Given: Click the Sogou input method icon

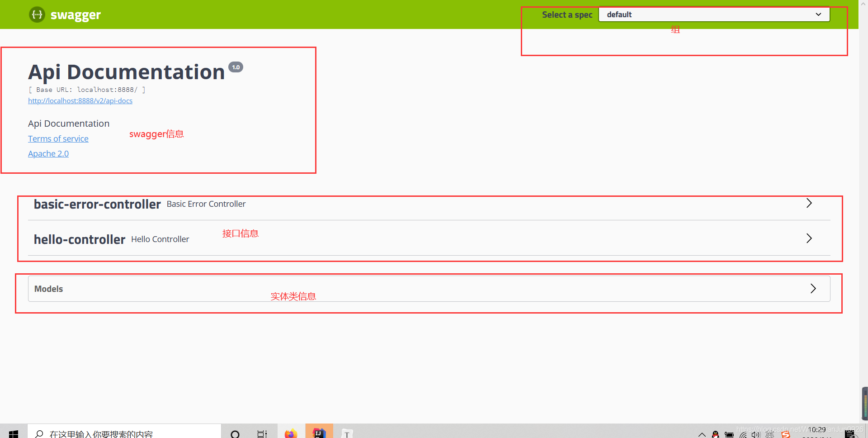Looking at the screenshot, I should [786, 434].
